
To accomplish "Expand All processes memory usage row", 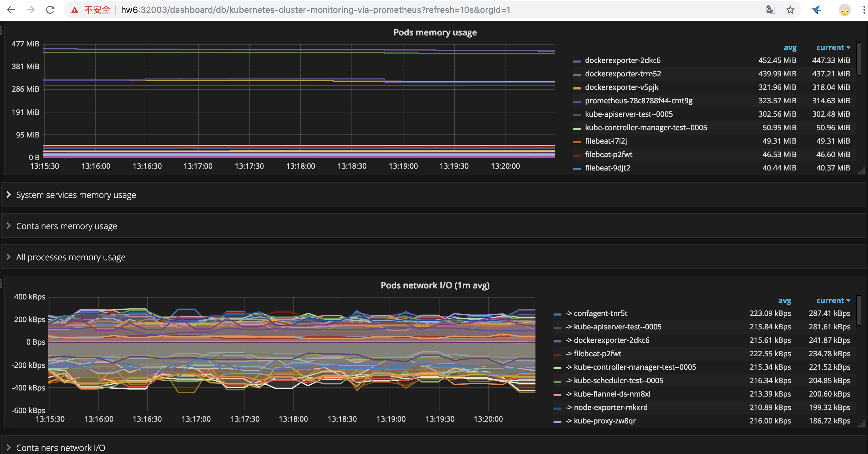I will [433, 257].
